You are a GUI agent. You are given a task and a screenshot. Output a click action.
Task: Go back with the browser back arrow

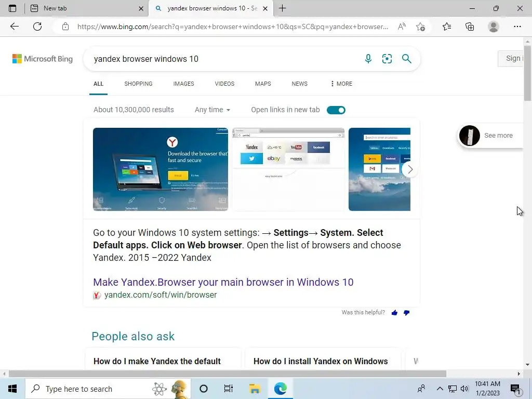(14, 26)
